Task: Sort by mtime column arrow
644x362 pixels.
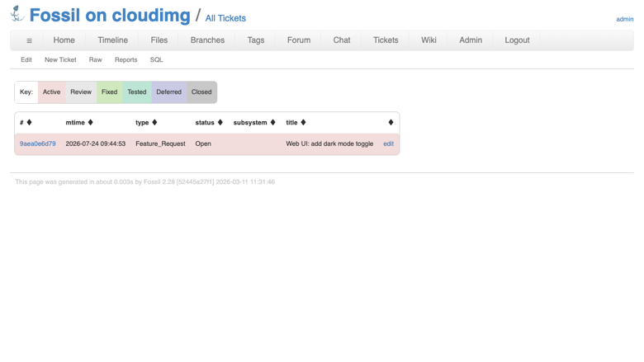Action: point(90,122)
